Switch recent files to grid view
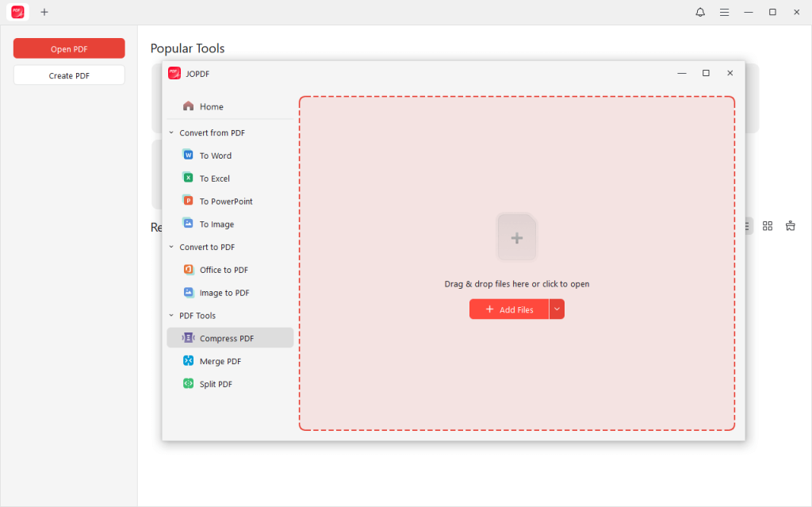 pyautogui.click(x=768, y=225)
